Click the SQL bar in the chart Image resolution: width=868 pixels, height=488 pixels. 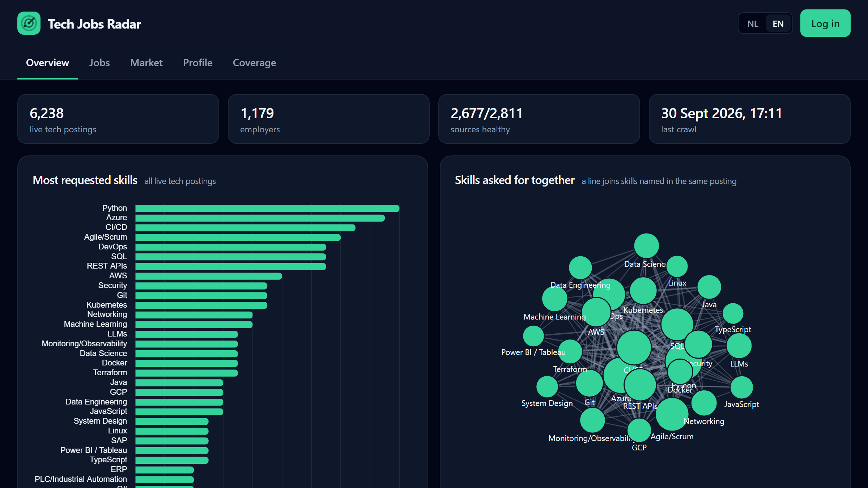[231, 257]
